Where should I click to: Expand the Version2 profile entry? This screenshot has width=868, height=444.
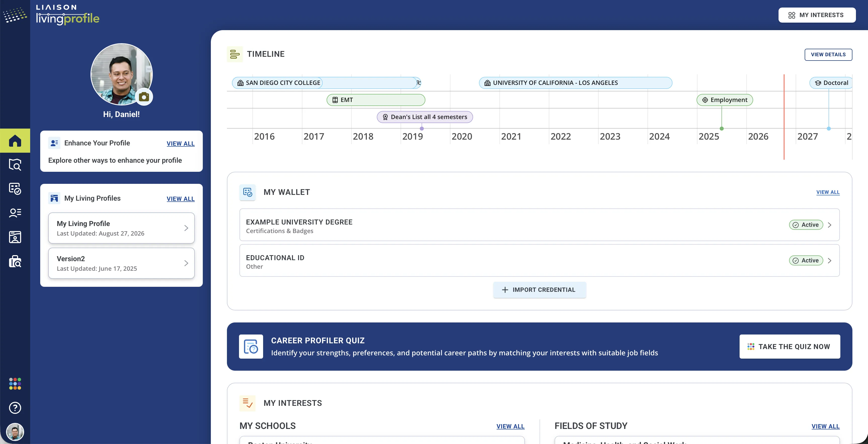(121, 263)
